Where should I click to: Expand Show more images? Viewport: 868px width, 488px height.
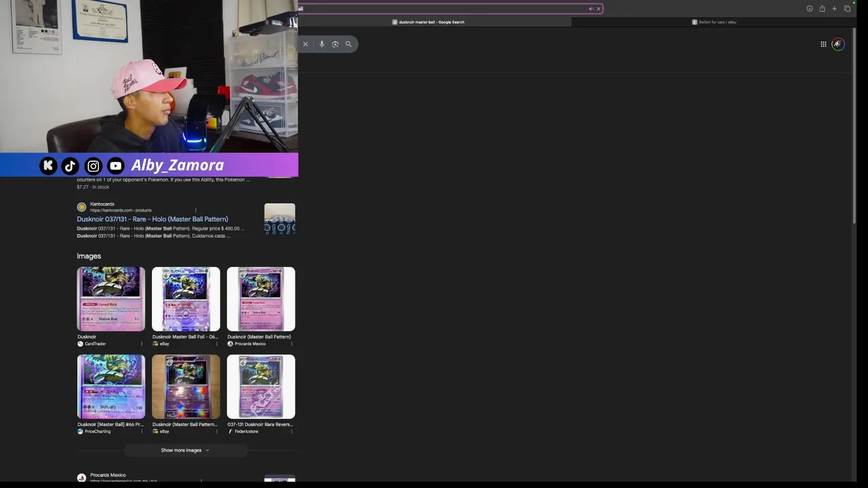pos(185,450)
